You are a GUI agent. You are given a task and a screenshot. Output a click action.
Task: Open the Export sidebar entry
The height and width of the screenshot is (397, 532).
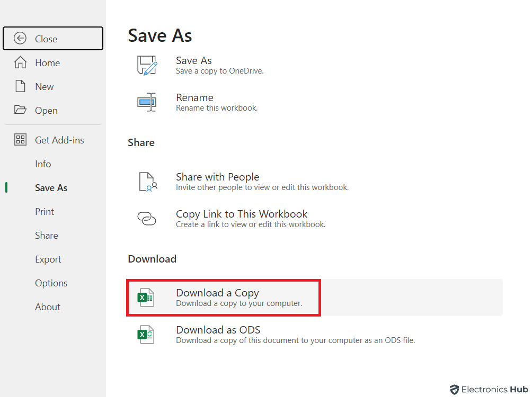pos(48,259)
